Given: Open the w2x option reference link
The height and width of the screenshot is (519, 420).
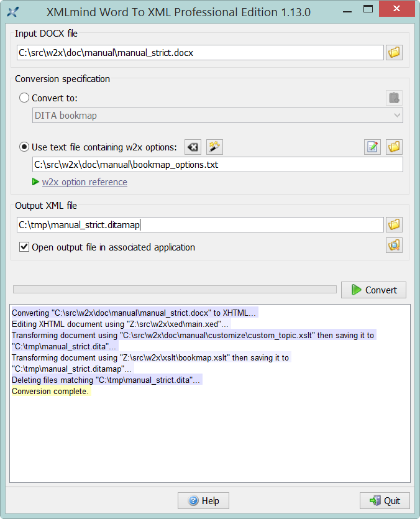Looking at the screenshot, I should (x=84, y=182).
